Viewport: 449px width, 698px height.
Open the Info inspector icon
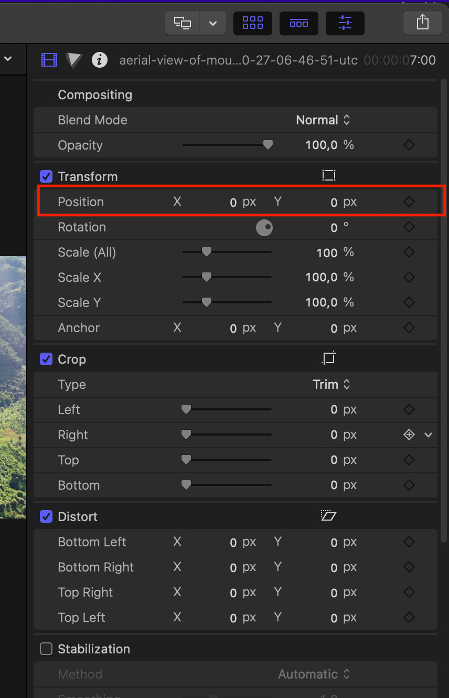pos(99,60)
